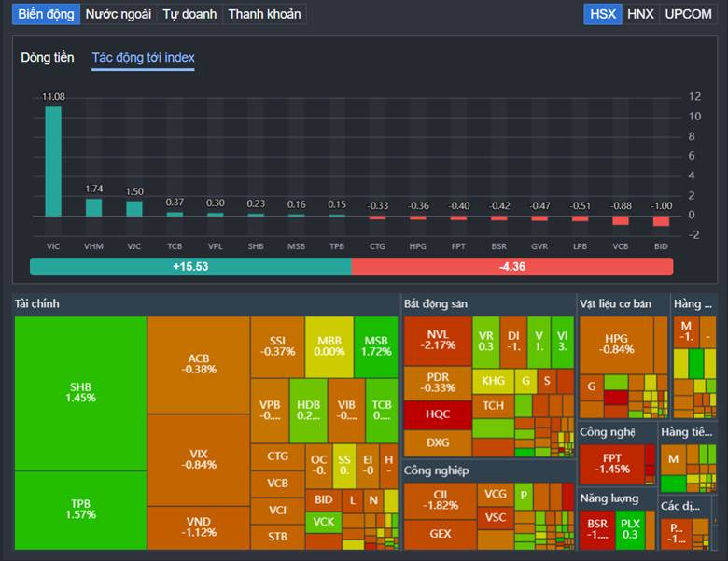Click the VCB heatmap tile
This screenshot has height=561, width=728.
coord(277,484)
